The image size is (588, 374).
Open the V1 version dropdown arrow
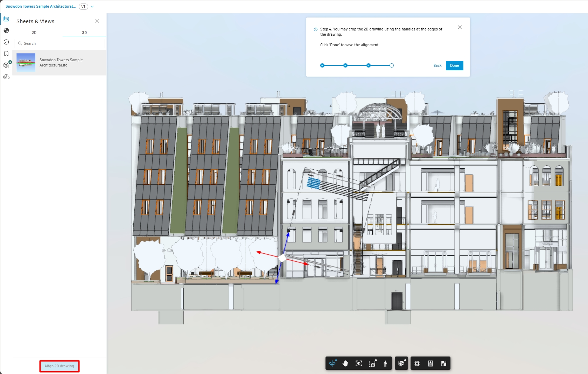point(92,6)
